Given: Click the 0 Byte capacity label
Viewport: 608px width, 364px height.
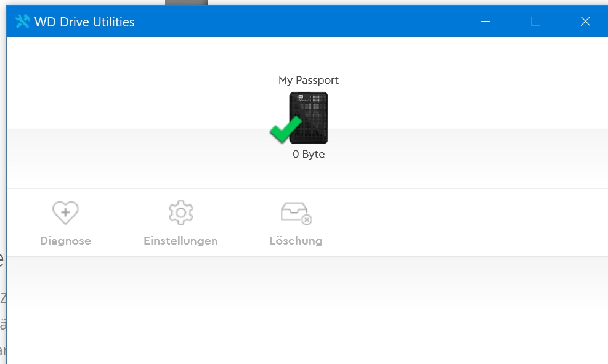Looking at the screenshot, I should [308, 154].
